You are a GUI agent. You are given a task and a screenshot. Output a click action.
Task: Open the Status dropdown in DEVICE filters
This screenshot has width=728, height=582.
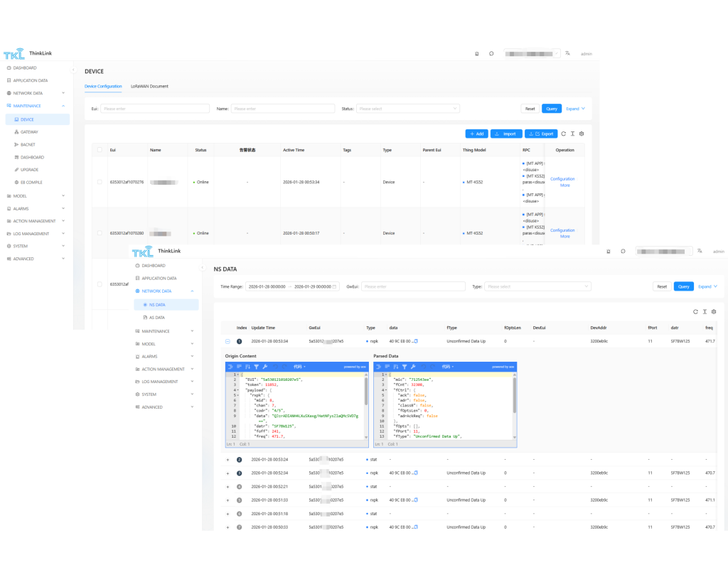407,109
